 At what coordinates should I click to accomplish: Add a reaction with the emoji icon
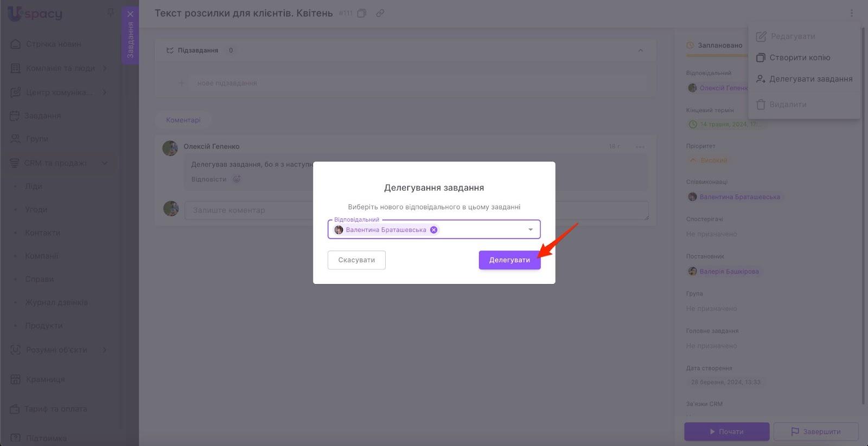[x=237, y=179]
